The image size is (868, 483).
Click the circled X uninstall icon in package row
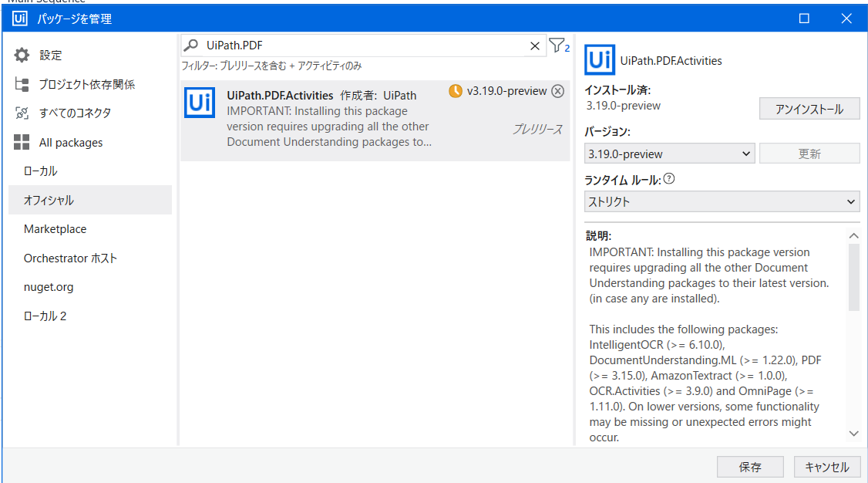[558, 91]
